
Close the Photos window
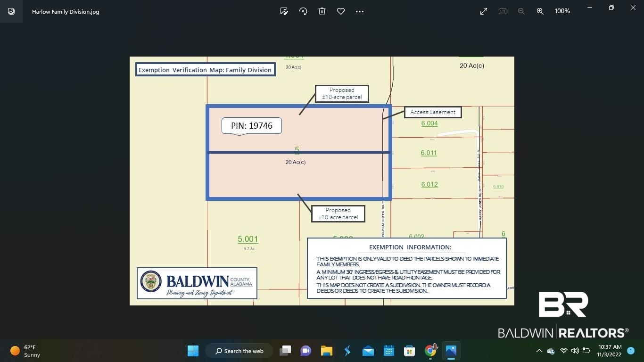tap(633, 8)
